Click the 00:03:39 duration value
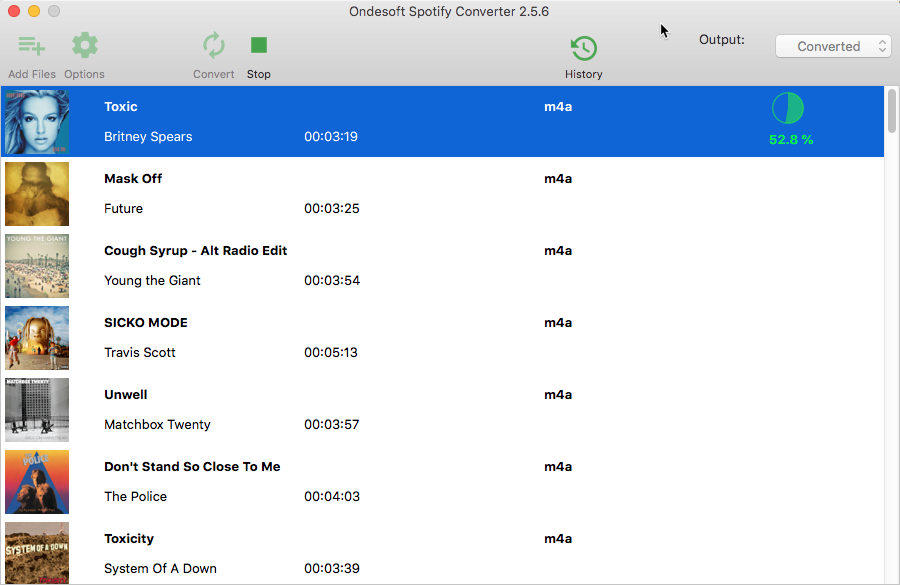Image resolution: width=900 pixels, height=585 pixels. pyautogui.click(x=332, y=568)
